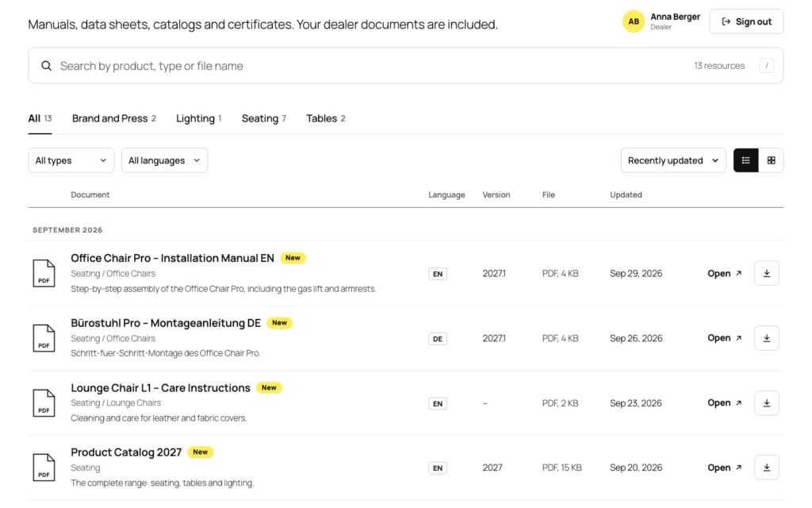
Task: Open the All languages filter dropdown
Action: pos(164,160)
